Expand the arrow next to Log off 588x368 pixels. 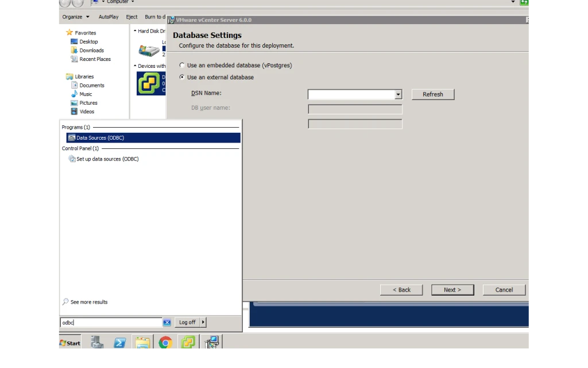point(203,322)
